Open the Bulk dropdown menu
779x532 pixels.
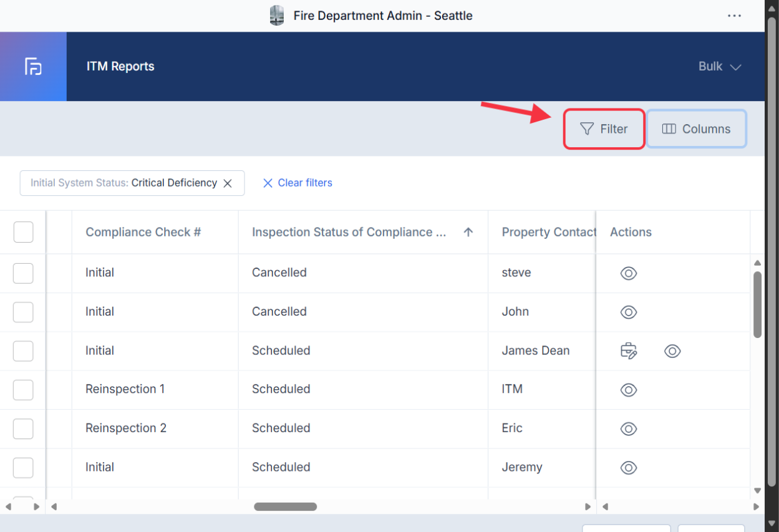tap(720, 66)
